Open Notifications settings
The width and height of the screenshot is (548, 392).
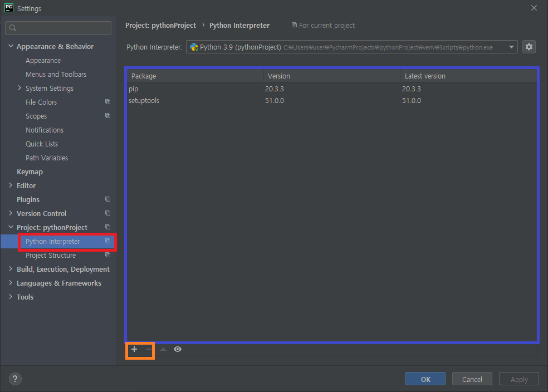tap(45, 130)
